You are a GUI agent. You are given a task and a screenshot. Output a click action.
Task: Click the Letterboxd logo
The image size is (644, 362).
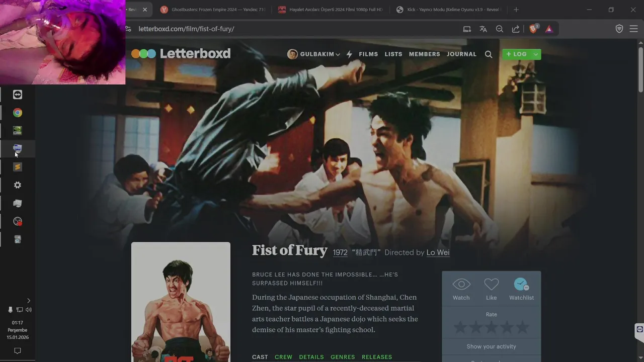(x=181, y=54)
